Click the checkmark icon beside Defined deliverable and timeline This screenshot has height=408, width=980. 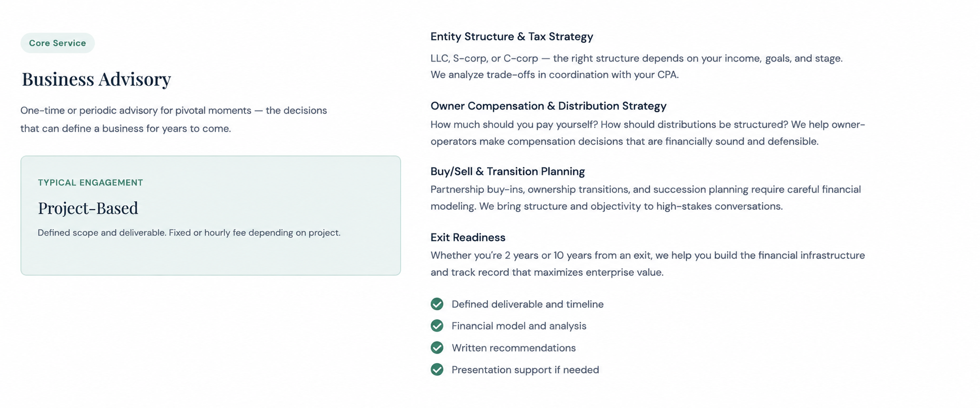437,304
